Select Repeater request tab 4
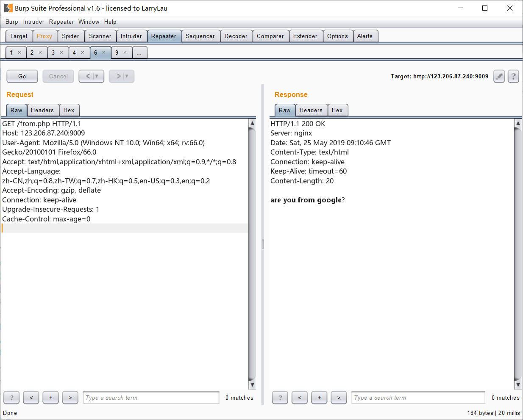 click(x=74, y=52)
